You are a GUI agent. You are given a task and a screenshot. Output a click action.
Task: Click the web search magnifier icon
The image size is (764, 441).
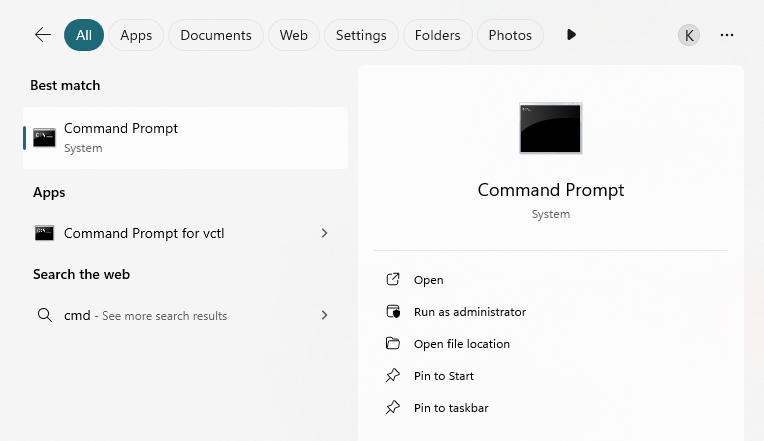coord(45,315)
